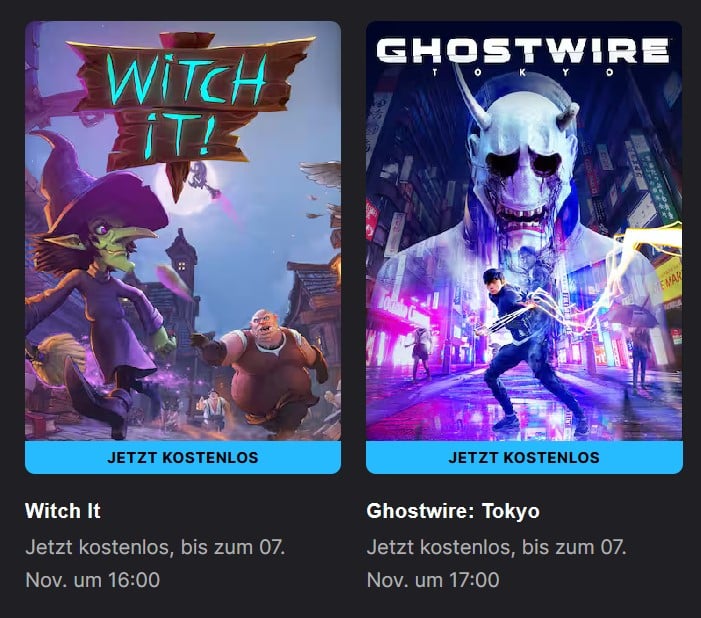
Task: Click the TOKYO subtitle on Ghostwire cover
Action: (x=523, y=72)
